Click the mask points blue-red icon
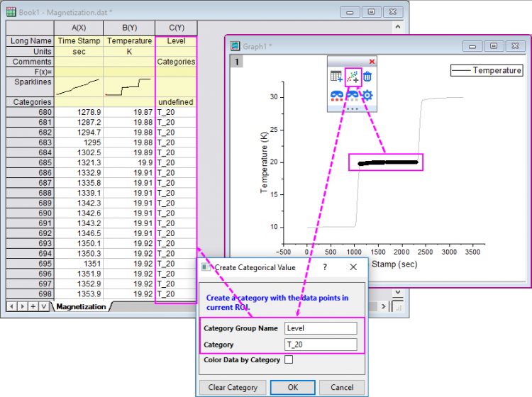 [337, 96]
